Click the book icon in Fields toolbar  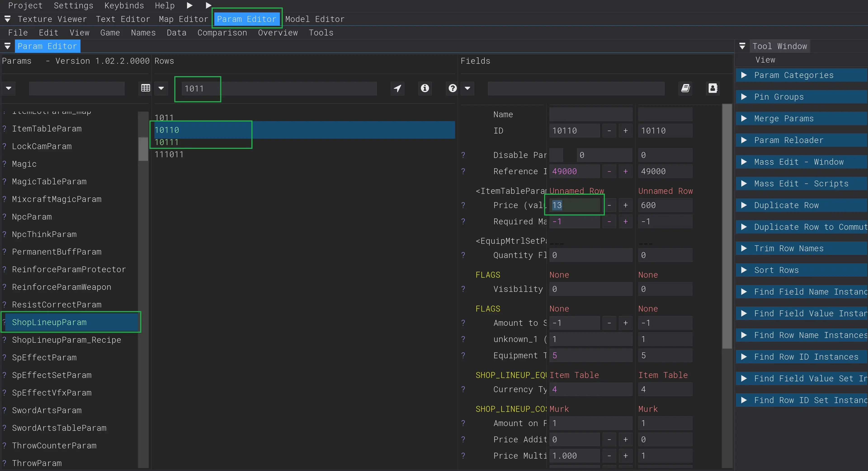(685, 88)
